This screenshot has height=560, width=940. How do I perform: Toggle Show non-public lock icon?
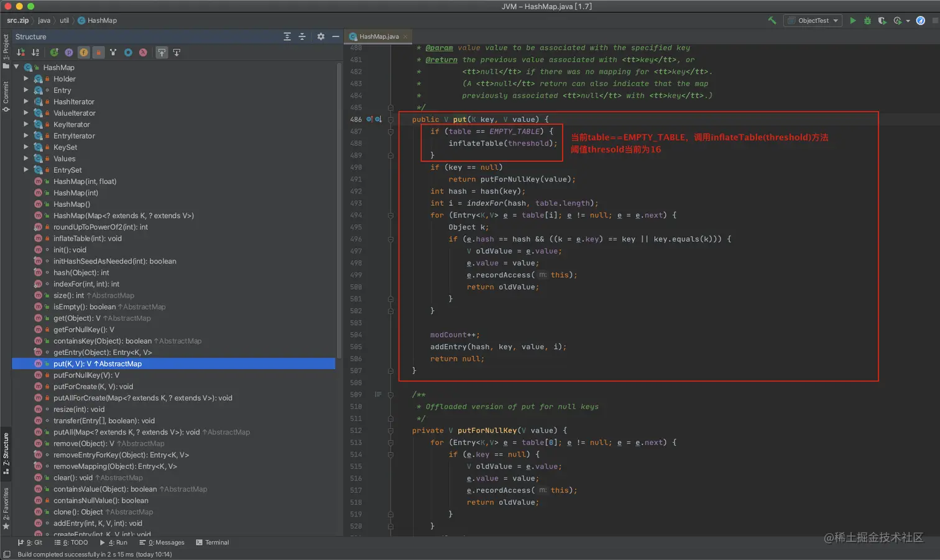click(x=98, y=52)
